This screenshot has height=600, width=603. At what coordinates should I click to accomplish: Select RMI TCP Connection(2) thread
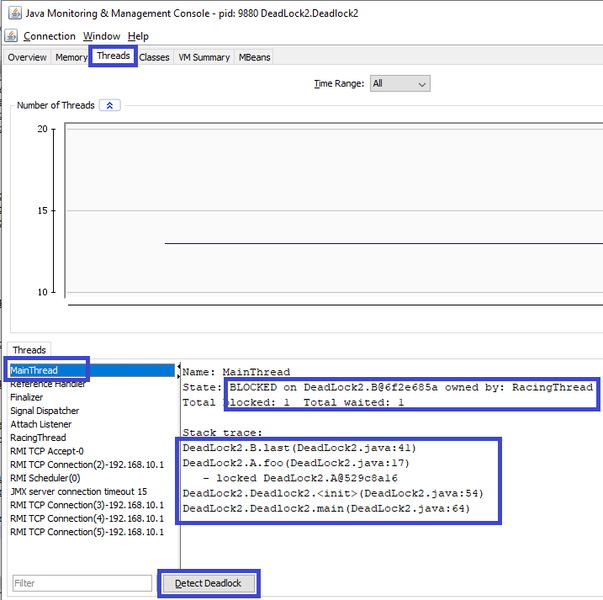[x=92, y=465]
